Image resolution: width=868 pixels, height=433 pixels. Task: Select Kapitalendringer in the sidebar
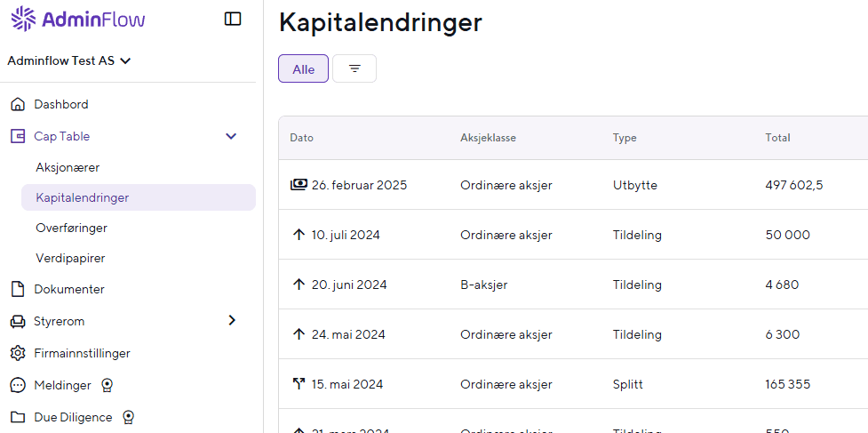pyautogui.click(x=139, y=197)
